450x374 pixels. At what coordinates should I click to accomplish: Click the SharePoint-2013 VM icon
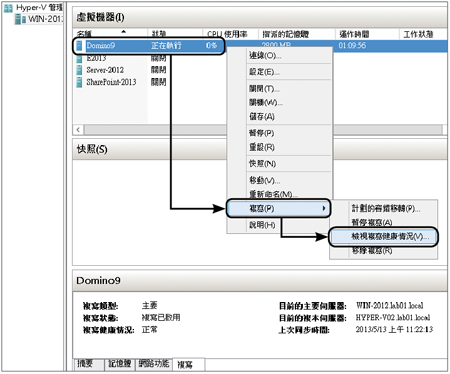(x=79, y=82)
